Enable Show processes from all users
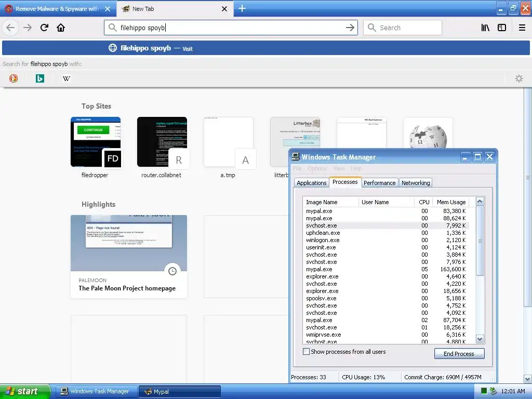532x399 pixels. [306, 352]
